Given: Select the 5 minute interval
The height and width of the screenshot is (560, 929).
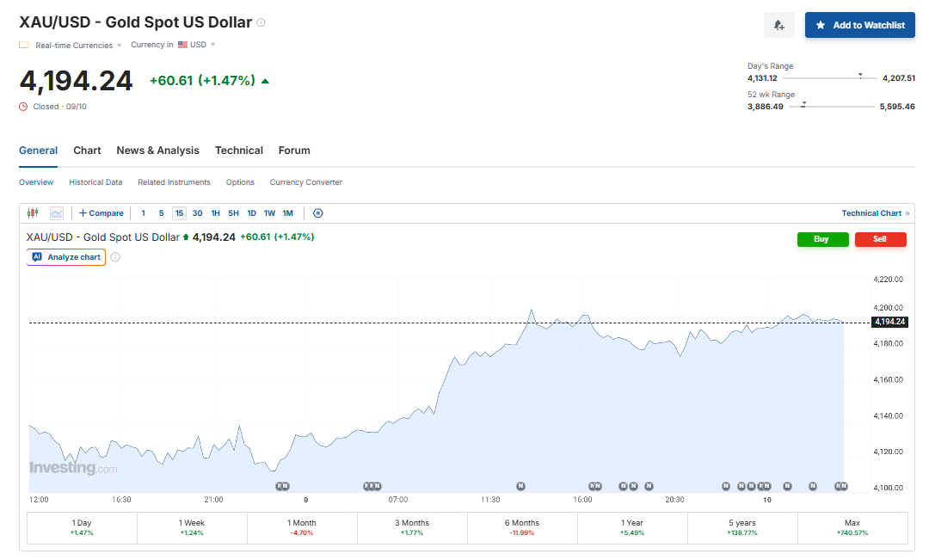Looking at the screenshot, I should pyautogui.click(x=161, y=213).
